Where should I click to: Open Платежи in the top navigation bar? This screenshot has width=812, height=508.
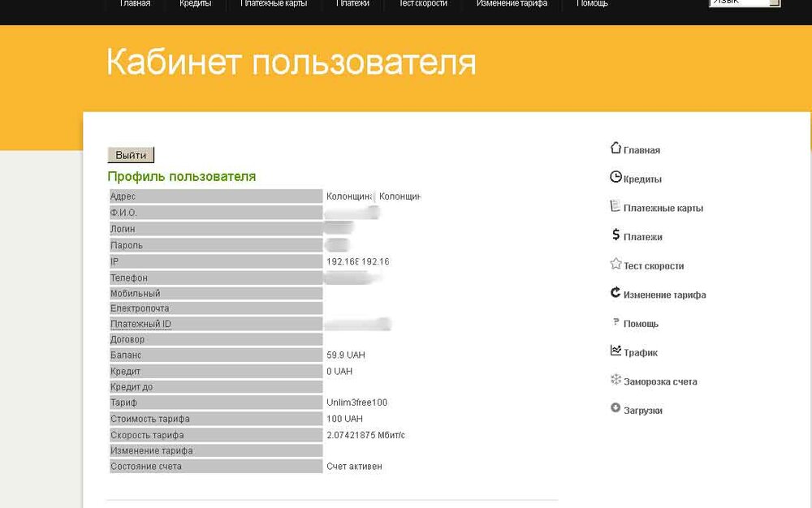pos(352,3)
